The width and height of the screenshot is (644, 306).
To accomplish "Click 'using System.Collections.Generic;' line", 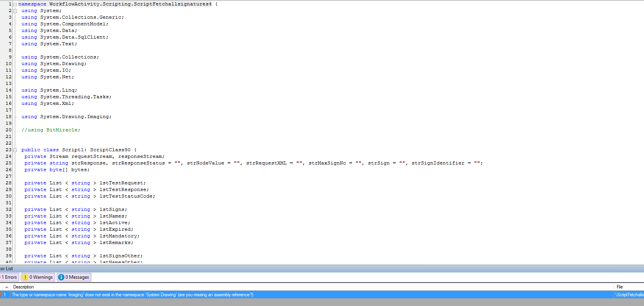I will pos(73,18).
